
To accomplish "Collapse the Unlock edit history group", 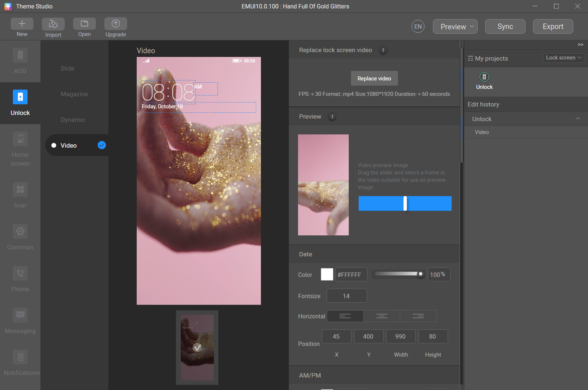I will 578,119.
